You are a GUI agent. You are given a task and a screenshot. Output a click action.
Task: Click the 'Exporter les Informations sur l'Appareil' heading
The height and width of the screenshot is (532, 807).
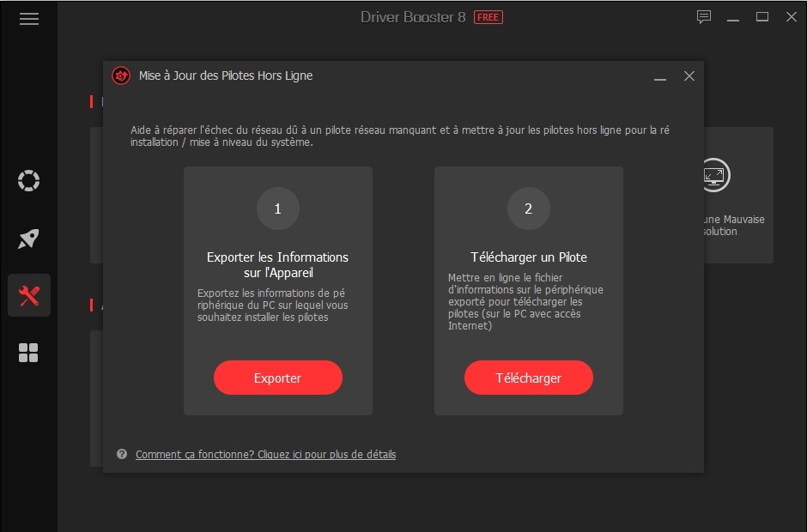click(x=278, y=265)
